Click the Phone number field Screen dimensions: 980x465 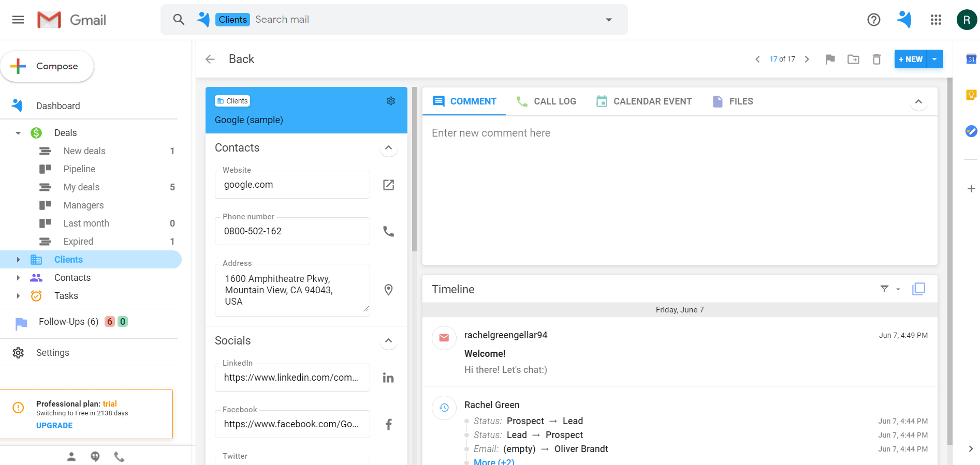(x=292, y=231)
